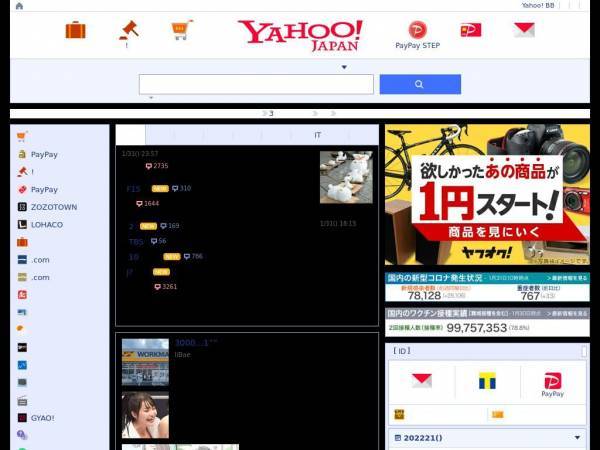Open the sidebar gavel auction icon
Screen dimensions: 600x450
tap(22, 172)
